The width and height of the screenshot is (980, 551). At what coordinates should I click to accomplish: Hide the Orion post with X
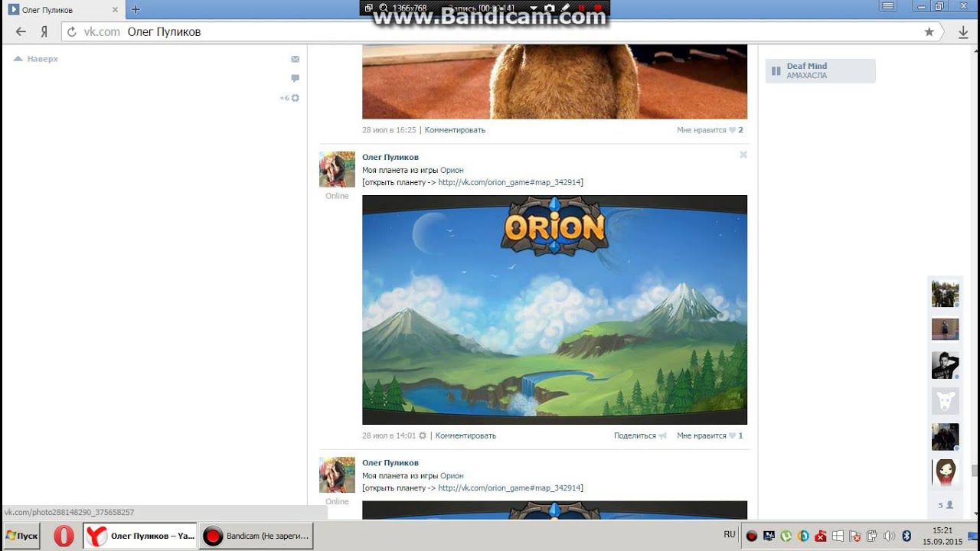pos(743,155)
